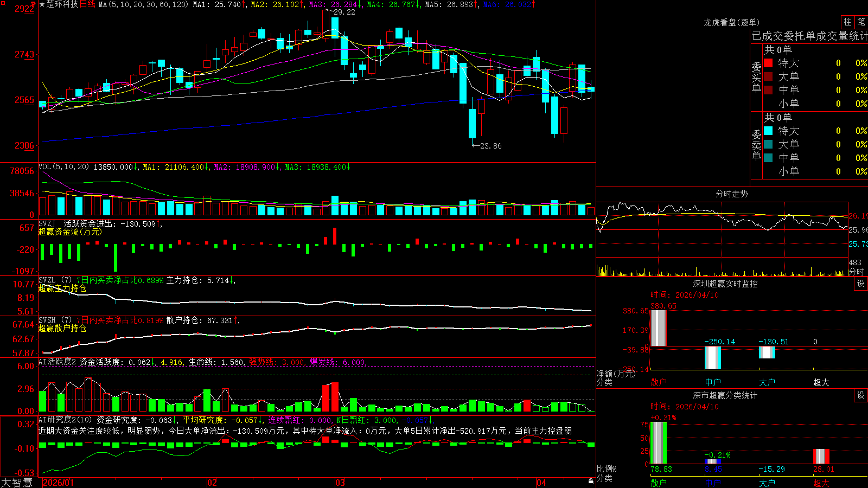Click the MA1: 25.740 value
The image size is (868, 488).
pyautogui.click(x=219, y=4)
